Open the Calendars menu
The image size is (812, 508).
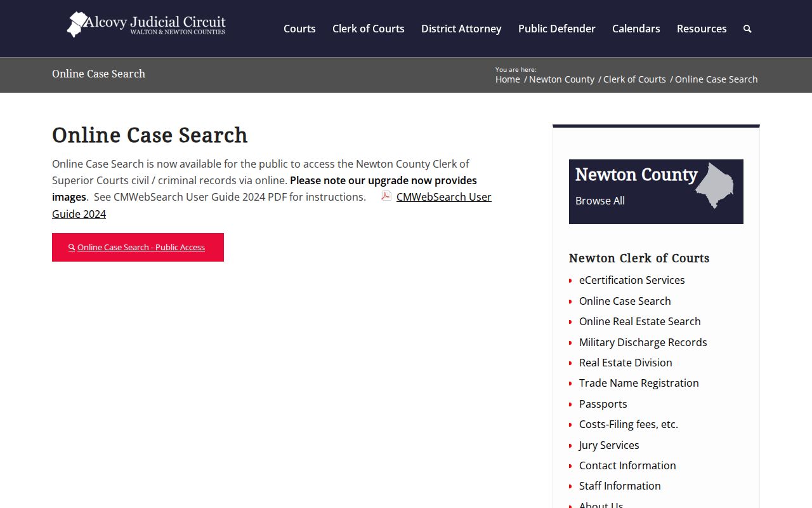click(x=636, y=29)
